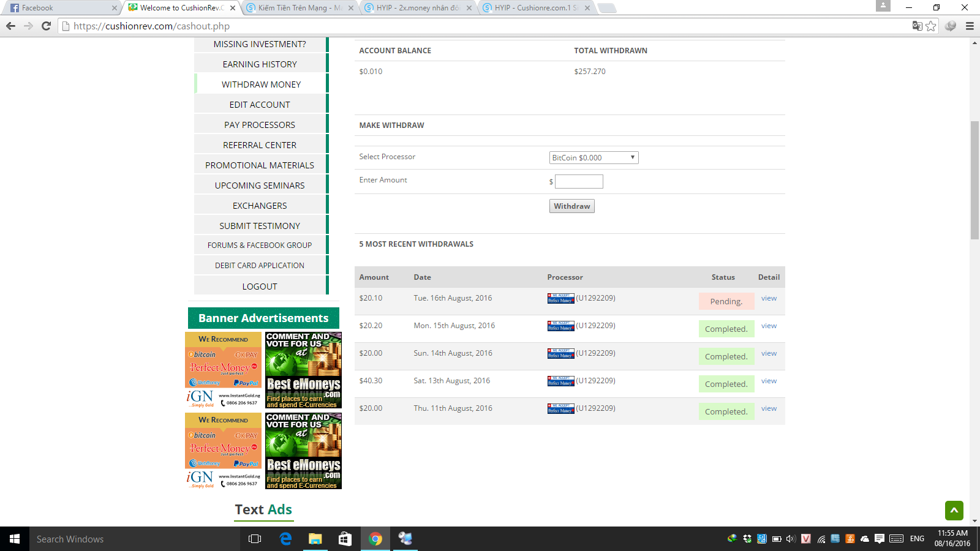Click the green scroll-to-top arrow button
Screen dimensions: 980x551
coord(954,510)
